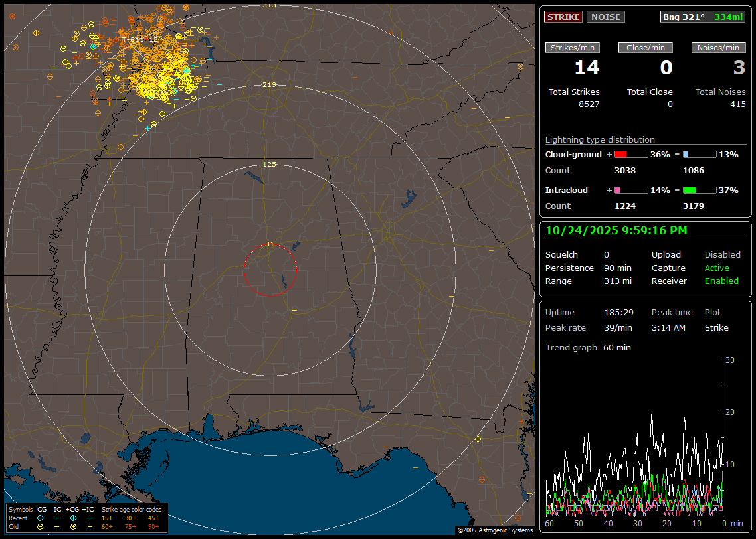Click the Receiver Enabled status
The height and width of the screenshot is (539, 756).
click(721, 281)
